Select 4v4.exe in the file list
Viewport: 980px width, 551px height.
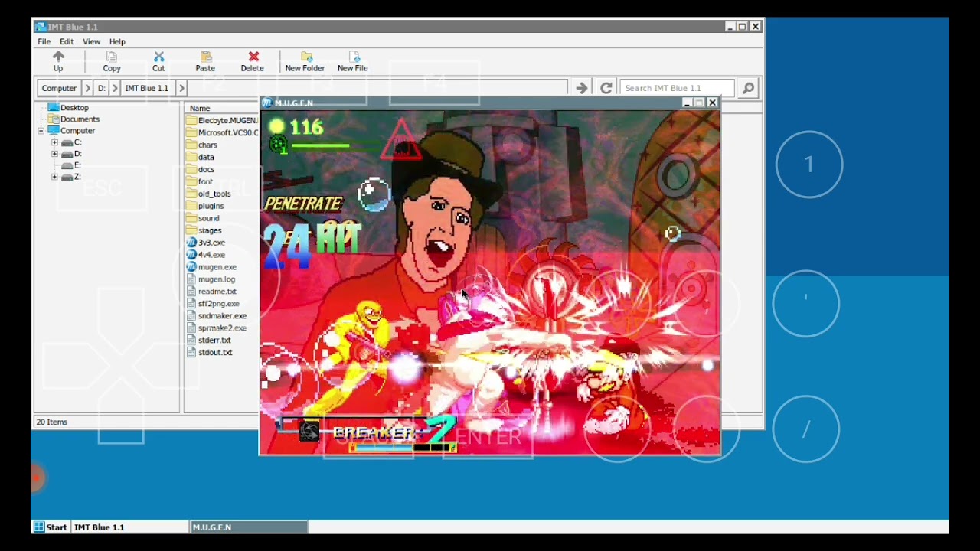coord(206,255)
